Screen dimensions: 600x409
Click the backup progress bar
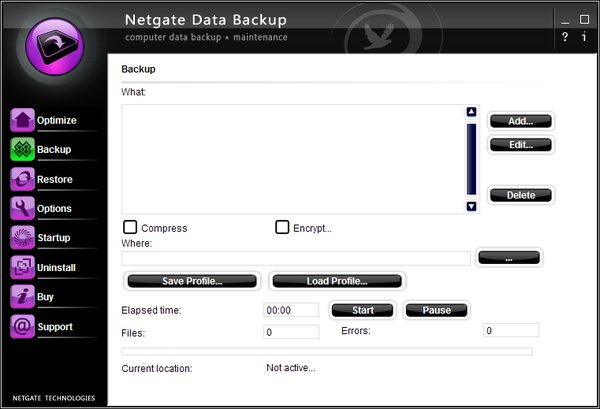(327, 352)
